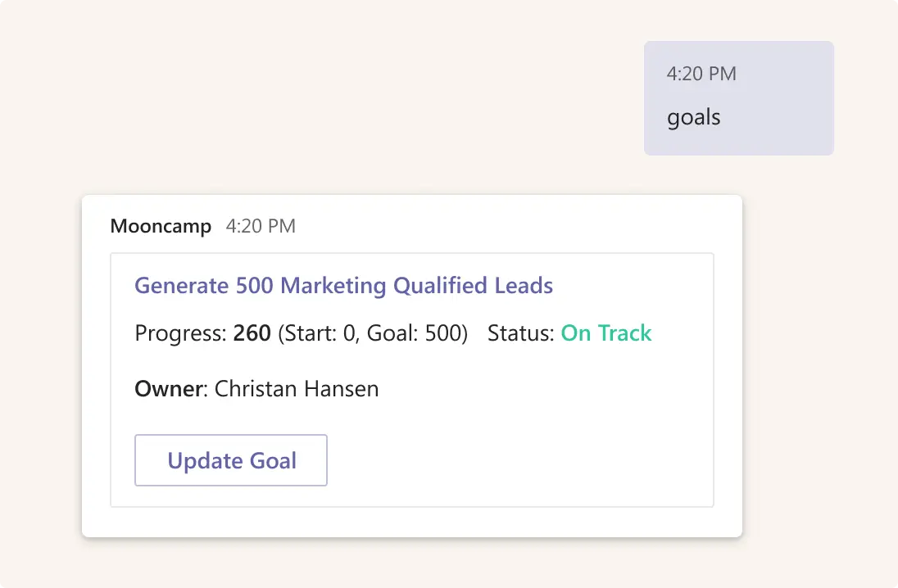This screenshot has height=588, width=898.
Task: Select the sent 'goals' message text
Action: (x=693, y=117)
